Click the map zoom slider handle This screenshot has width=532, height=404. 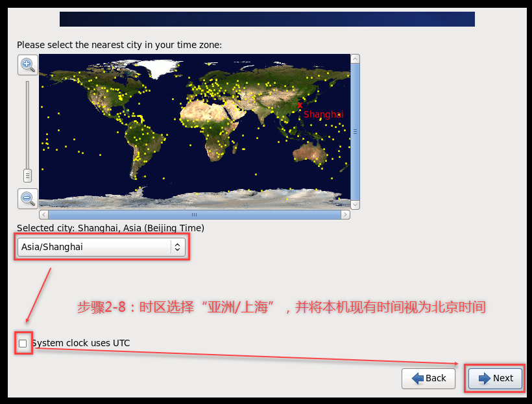click(x=27, y=175)
